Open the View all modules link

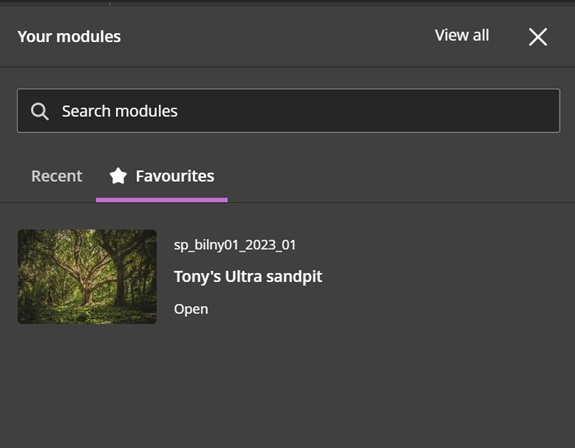(x=462, y=36)
